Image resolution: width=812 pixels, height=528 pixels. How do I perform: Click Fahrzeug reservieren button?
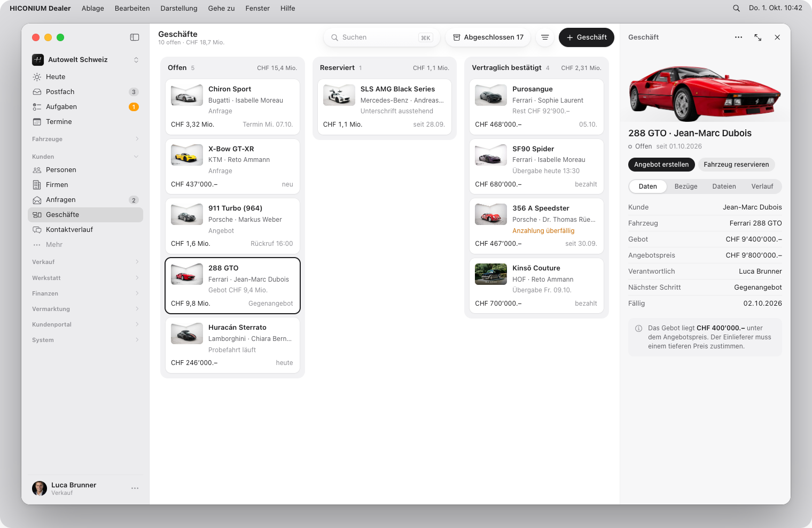[x=736, y=165]
